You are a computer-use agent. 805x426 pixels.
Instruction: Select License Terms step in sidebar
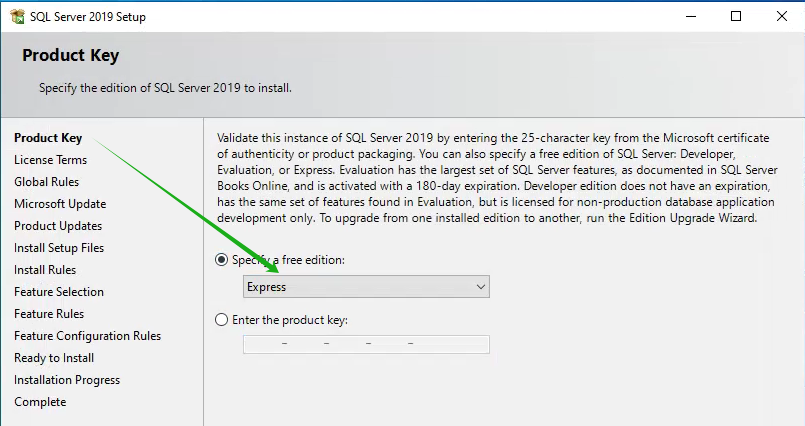click(51, 160)
